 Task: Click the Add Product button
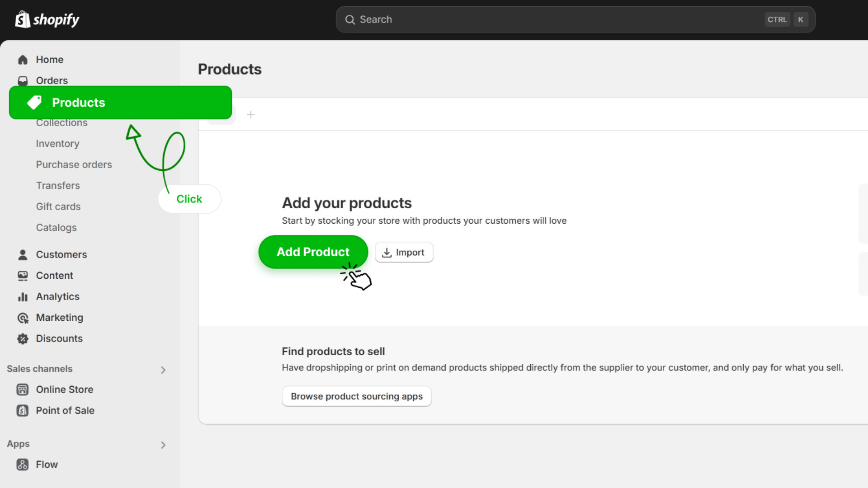[x=313, y=252]
